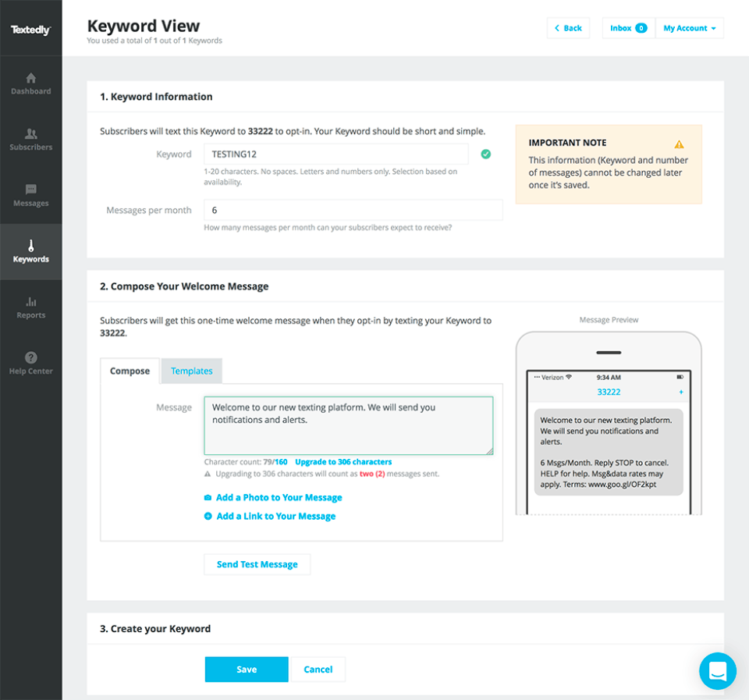Open the Reports chart icon
The image size is (749, 700).
click(x=31, y=302)
